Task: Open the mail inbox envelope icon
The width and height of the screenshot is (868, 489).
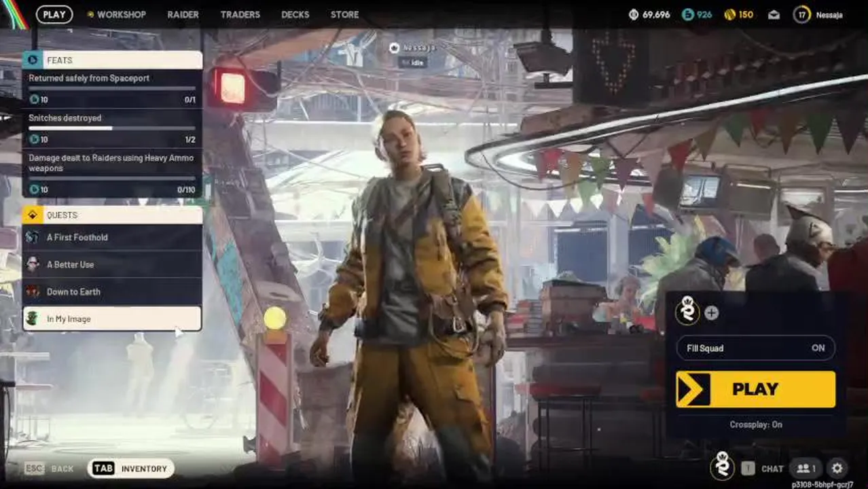Action: [x=774, y=15]
